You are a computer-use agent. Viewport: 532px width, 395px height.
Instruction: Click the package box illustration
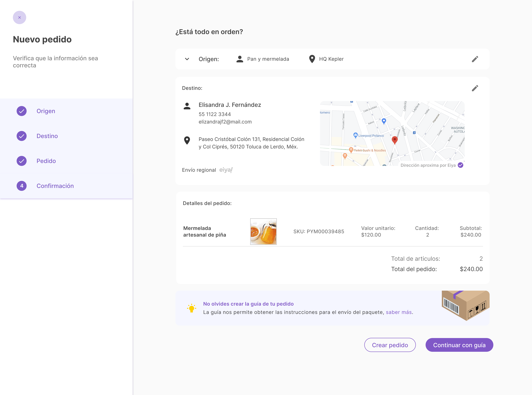pos(466,306)
